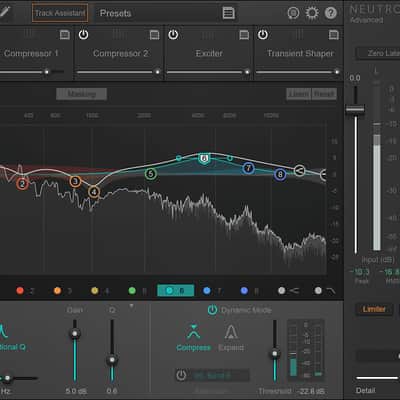Open Exciter module presets icon
Screen dimensions: 400x400
coord(244,35)
